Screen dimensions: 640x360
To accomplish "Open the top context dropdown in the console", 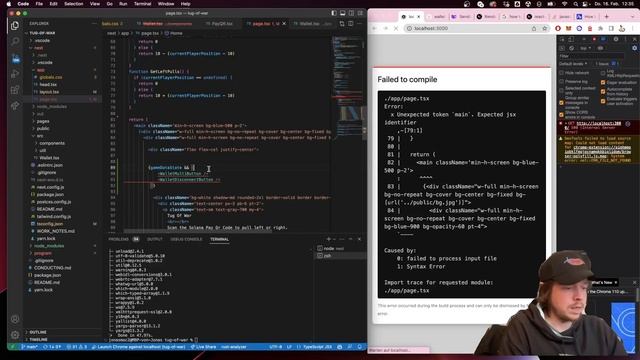I will 585,48.
